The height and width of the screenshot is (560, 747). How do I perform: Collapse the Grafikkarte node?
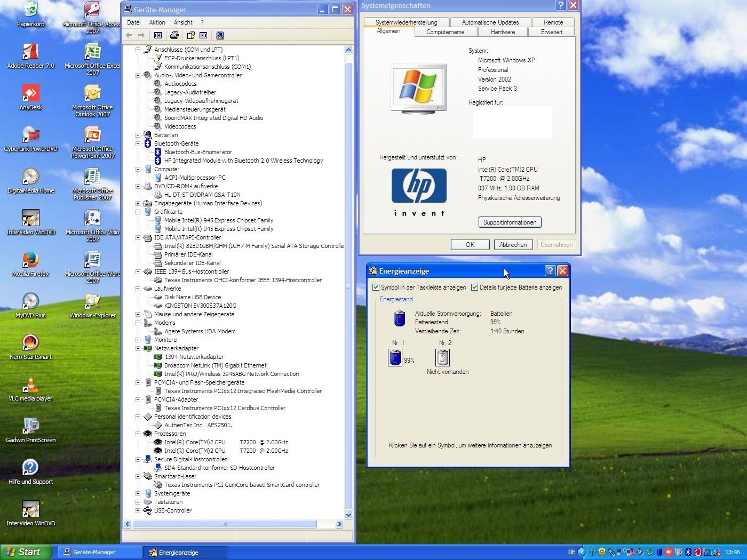tap(138, 212)
